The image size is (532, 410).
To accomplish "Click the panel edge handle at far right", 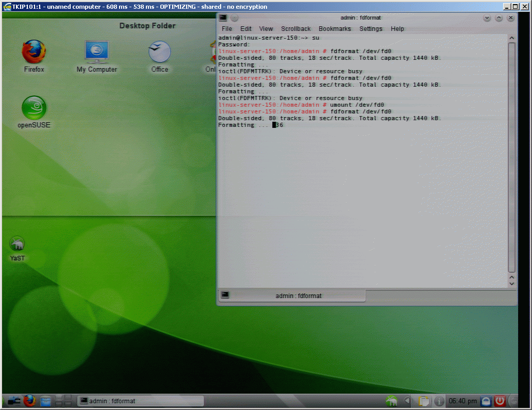I will pos(513,401).
